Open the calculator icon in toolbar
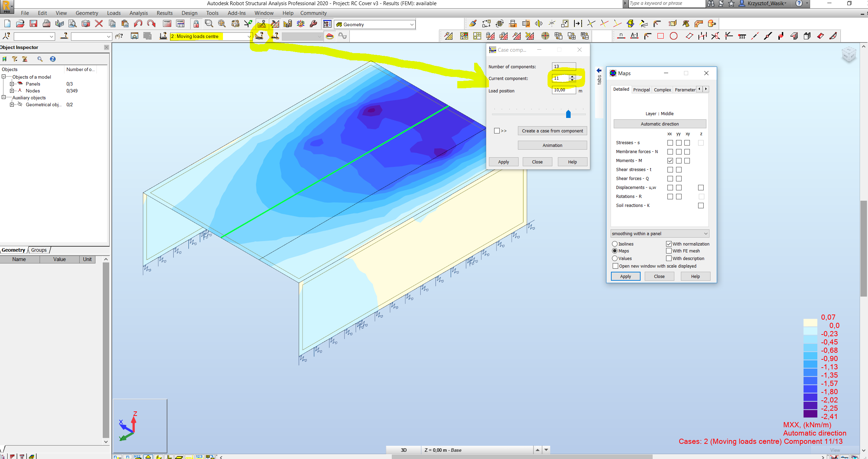Screen dimensions: 868x459 click(167, 24)
